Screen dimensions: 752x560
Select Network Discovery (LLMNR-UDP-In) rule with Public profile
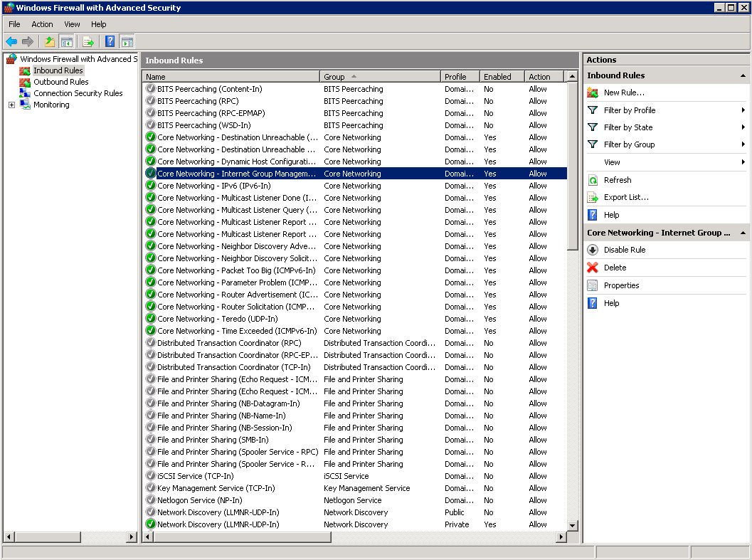(x=355, y=512)
